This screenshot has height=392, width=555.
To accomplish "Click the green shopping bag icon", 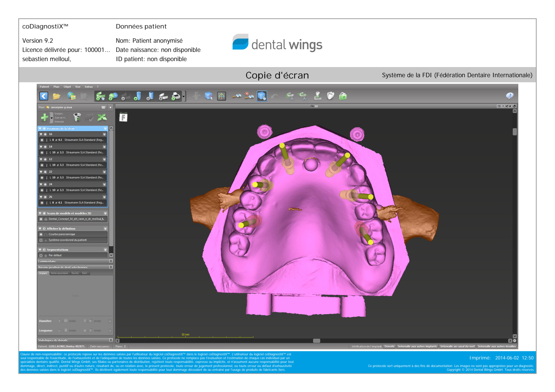I will click(x=343, y=96).
